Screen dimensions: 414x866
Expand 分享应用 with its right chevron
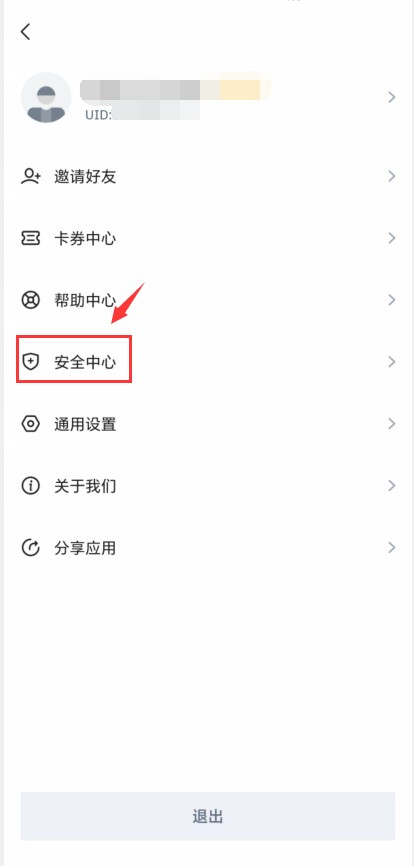tap(392, 548)
